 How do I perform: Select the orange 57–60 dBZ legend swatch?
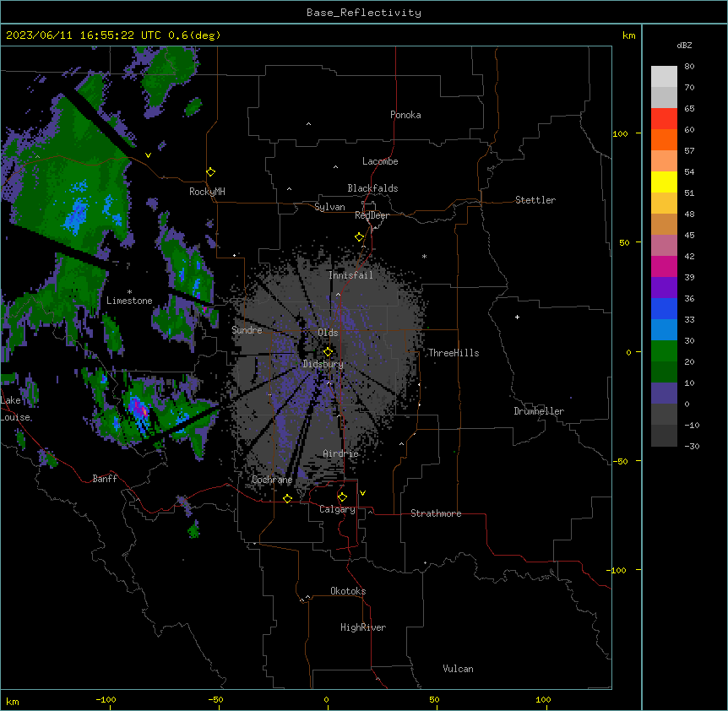(x=664, y=139)
